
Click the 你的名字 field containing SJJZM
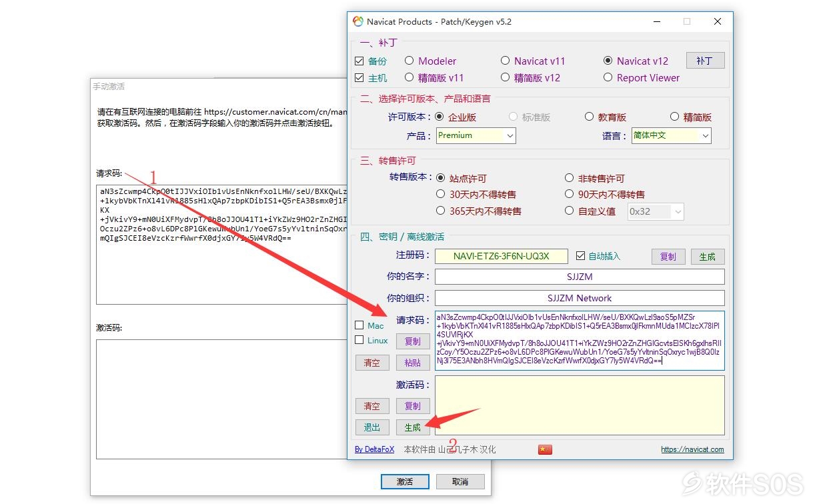580,277
